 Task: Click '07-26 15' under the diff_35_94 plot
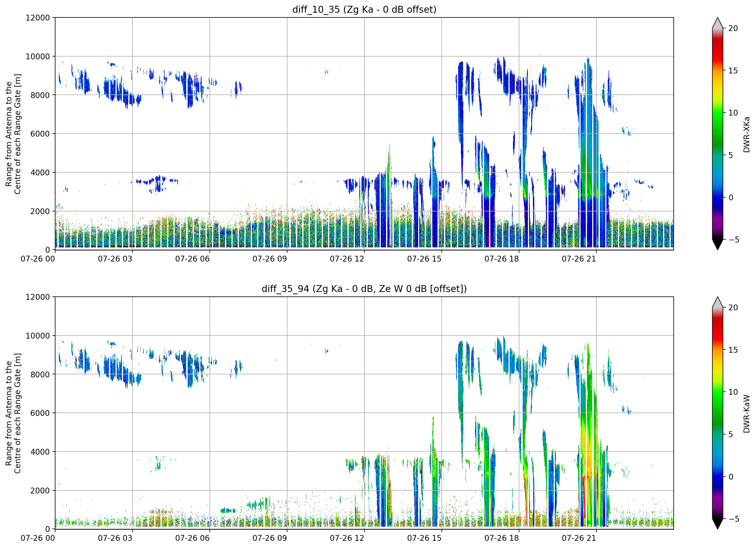424,538
